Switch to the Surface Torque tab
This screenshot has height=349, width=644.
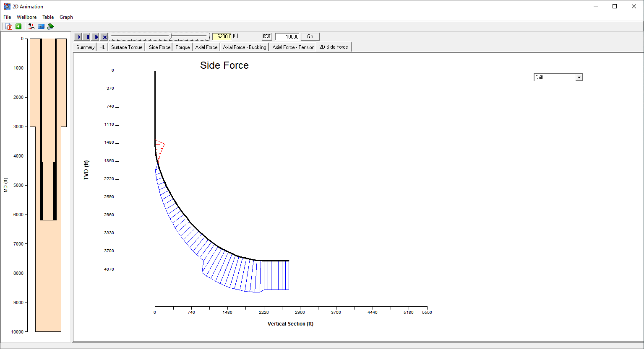(x=127, y=47)
